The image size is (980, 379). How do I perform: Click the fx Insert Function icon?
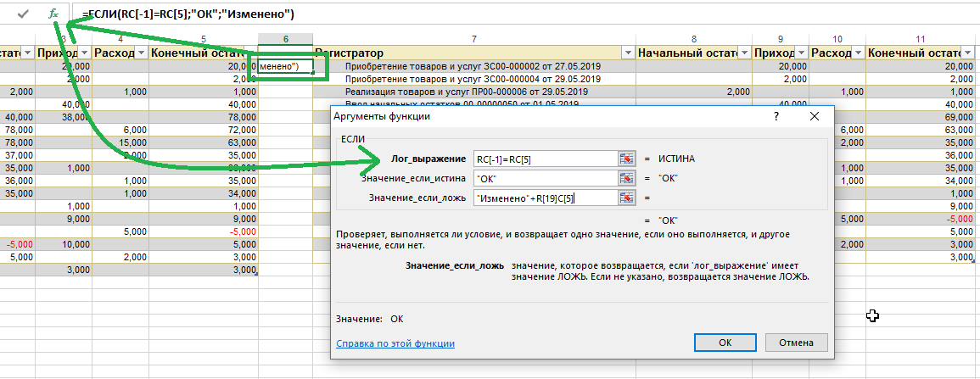(53, 14)
